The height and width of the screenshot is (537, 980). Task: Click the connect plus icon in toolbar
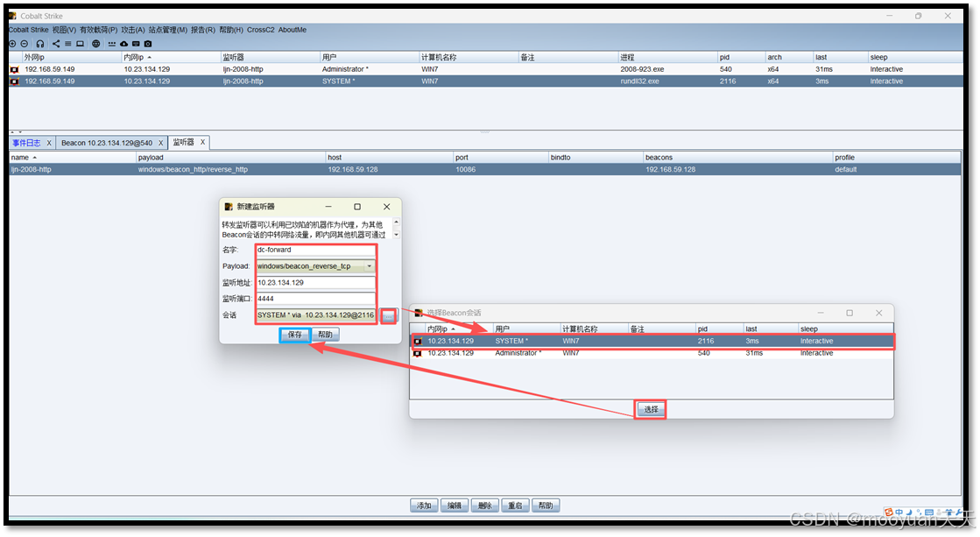coord(12,44)
